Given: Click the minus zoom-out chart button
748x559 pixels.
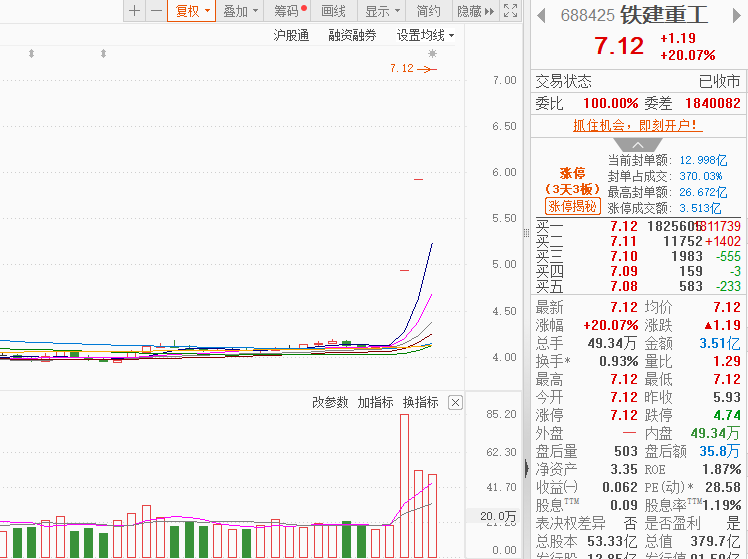Looking at the screenshot, I should pos(156,11).
